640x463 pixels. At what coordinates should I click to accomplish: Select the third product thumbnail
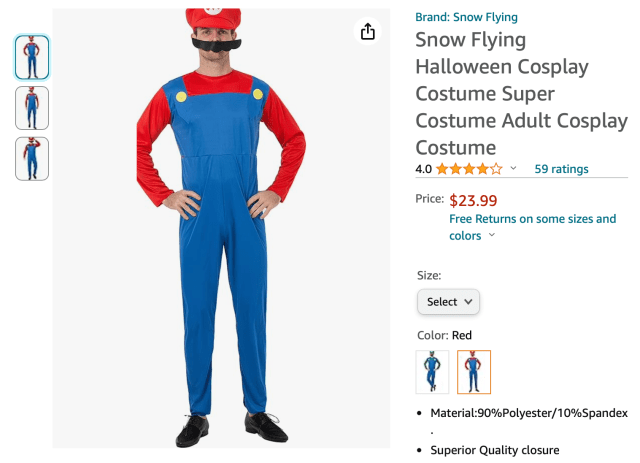[x=32, y=158]
